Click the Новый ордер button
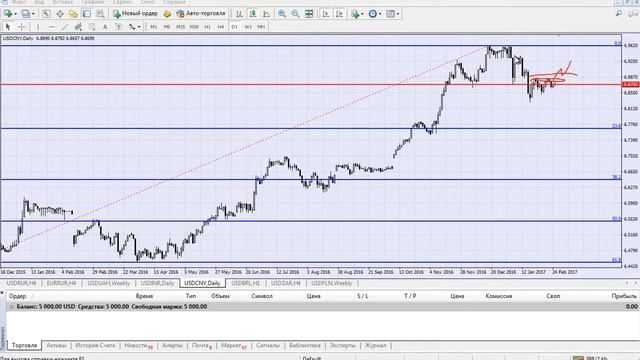Screen dimensions: 640x360 [136, 14]
